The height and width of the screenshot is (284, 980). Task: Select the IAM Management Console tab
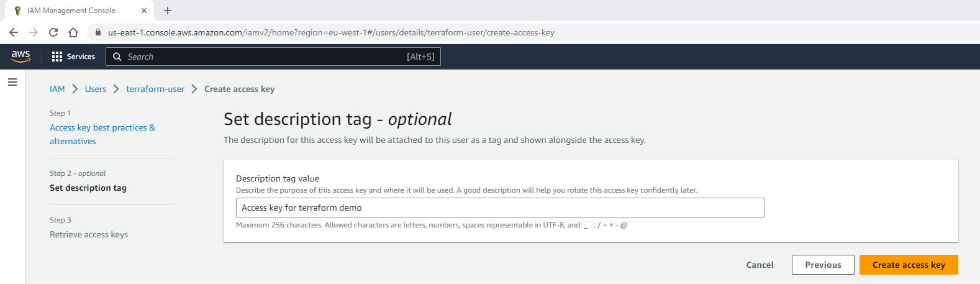coord(71,11)
